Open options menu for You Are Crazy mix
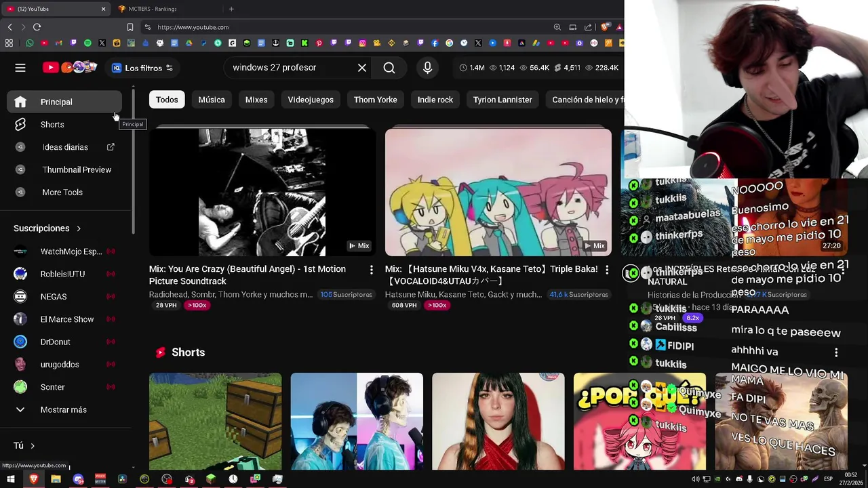The image size is (868, 488). click(371, 270)
